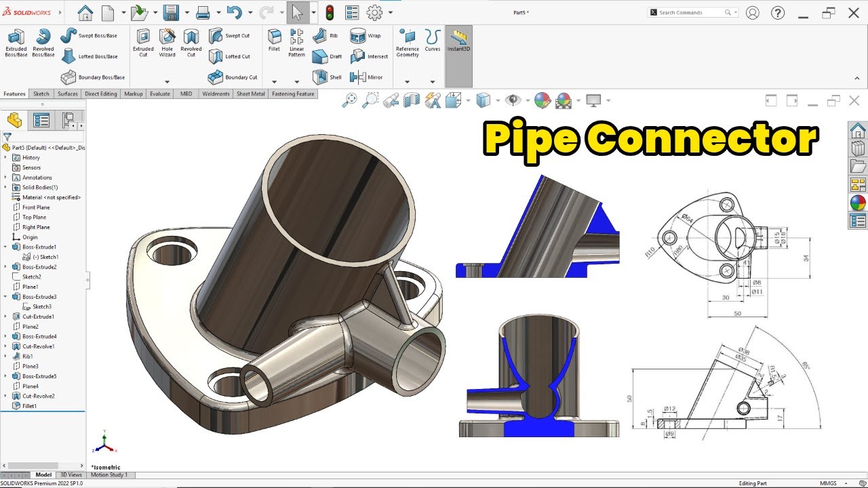Choose Lofted Cut
868x488 pixels.
click(229, 56)
